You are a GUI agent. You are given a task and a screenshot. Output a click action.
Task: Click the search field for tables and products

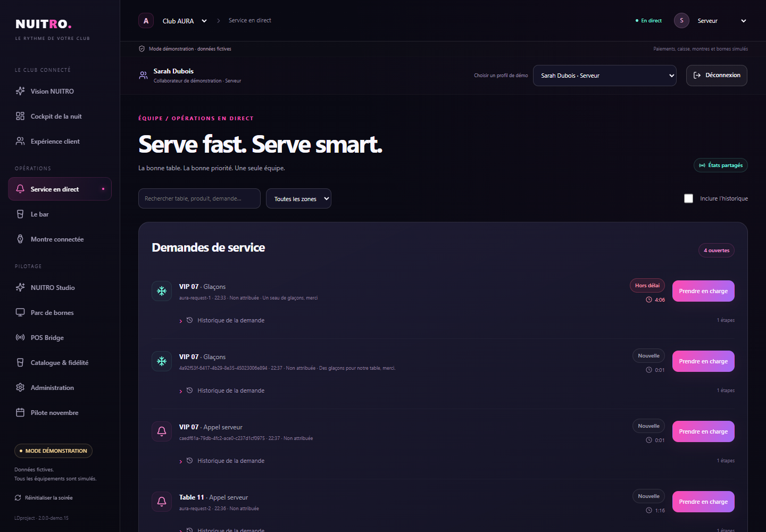pyautogui.click(x=199, y=198)
